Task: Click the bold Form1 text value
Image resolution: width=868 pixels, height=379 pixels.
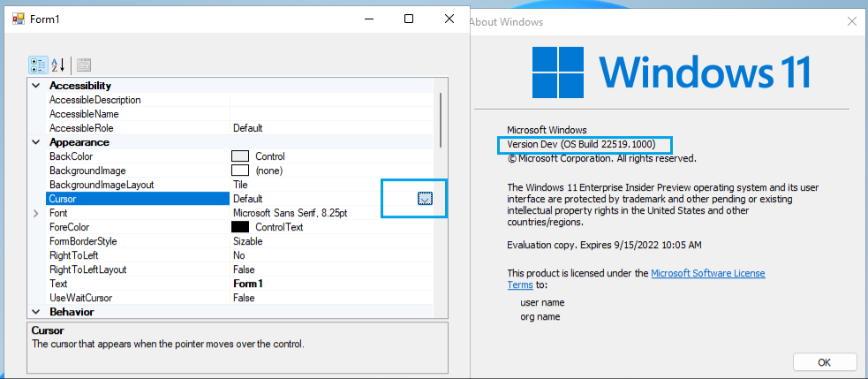Action: (x=248, y=284)
